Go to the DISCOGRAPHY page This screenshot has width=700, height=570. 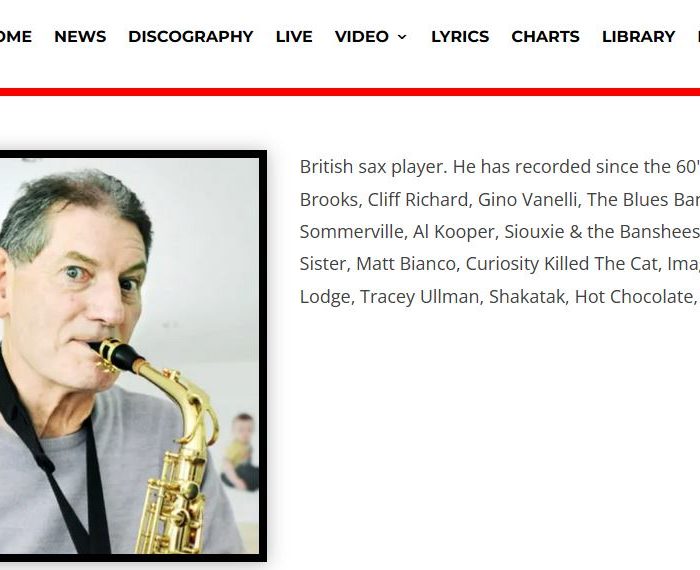(191, 37)
